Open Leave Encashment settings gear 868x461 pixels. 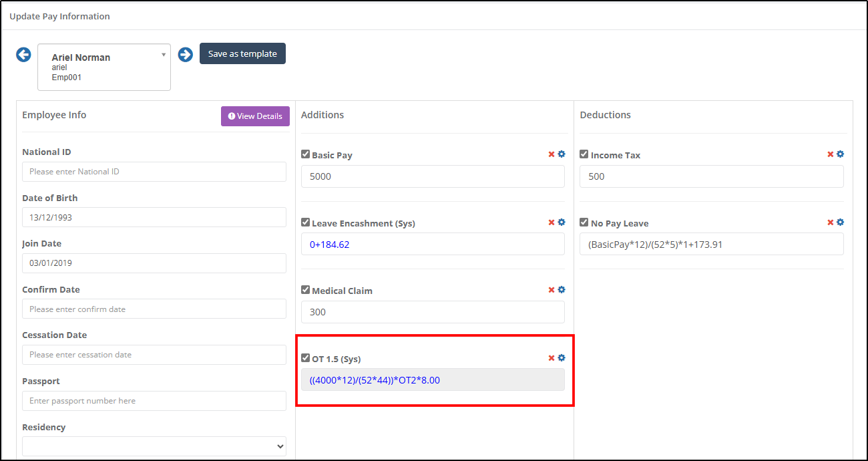coord(562,222)
